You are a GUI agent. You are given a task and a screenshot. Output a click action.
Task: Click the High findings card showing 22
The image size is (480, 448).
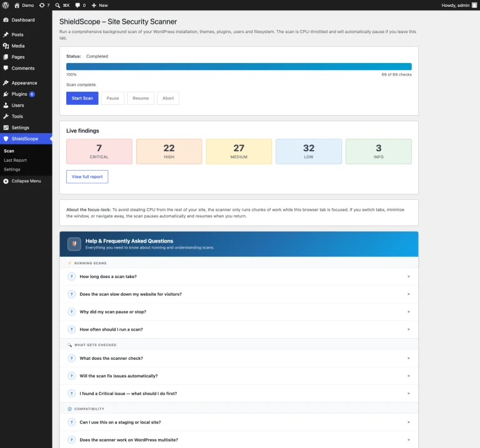click(x=169, y=151)
